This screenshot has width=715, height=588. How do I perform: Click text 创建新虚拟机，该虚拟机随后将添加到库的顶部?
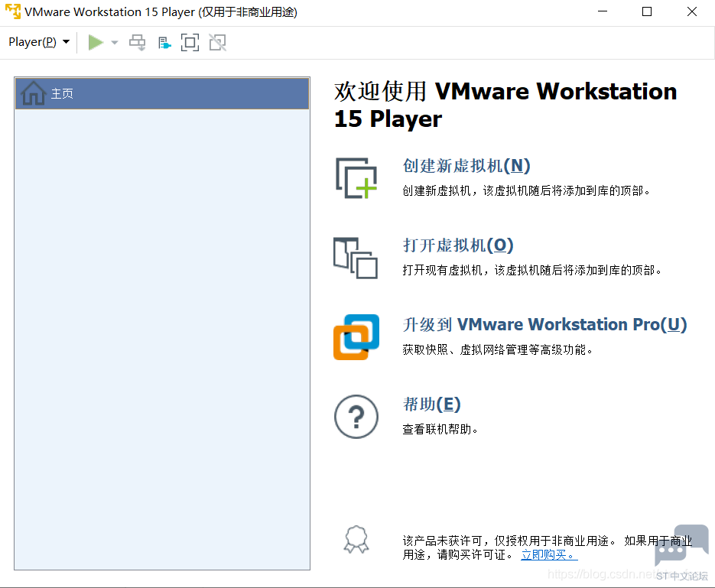tap(526, 190)
